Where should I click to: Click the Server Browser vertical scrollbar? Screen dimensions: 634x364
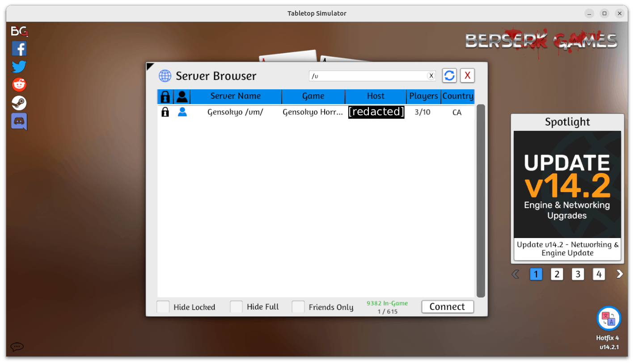[481, 201]
